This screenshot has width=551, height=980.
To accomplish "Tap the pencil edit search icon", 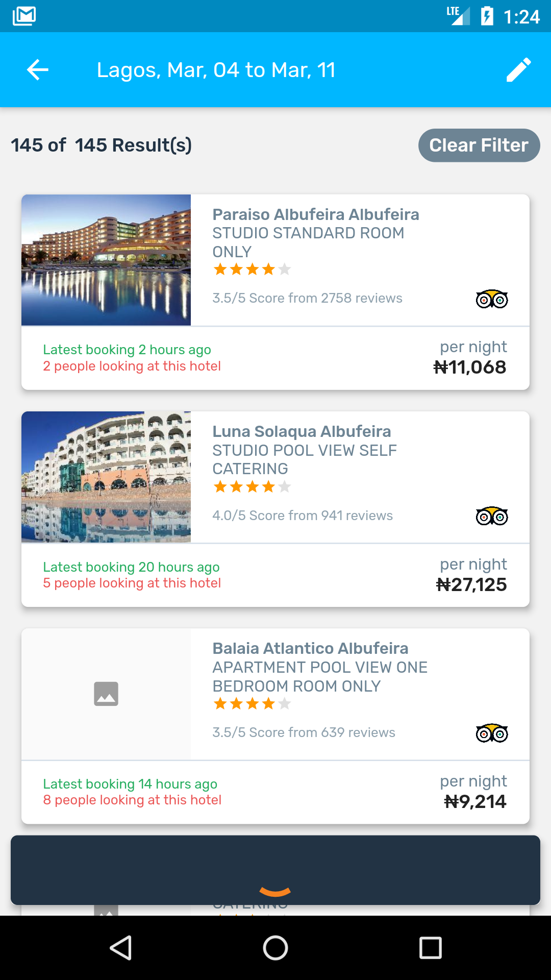I will [518, 70].
